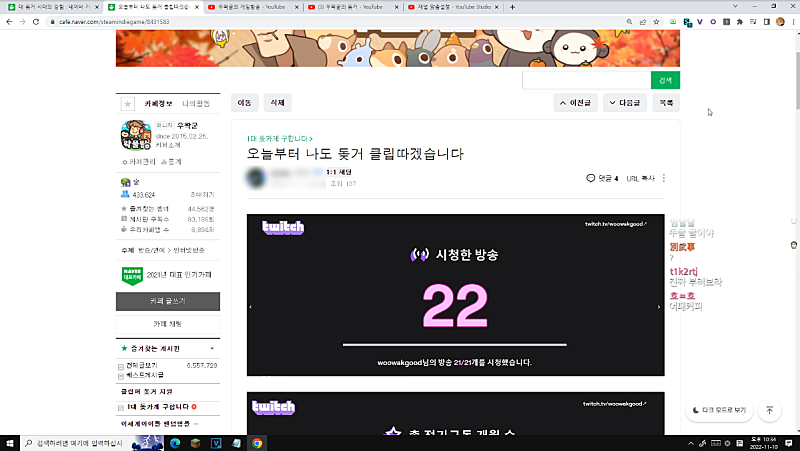Image resolution: width=800 pixels, height=451 pixels.
Task: Show previous slide in Twitch recap image
Action: coord(251,307)
